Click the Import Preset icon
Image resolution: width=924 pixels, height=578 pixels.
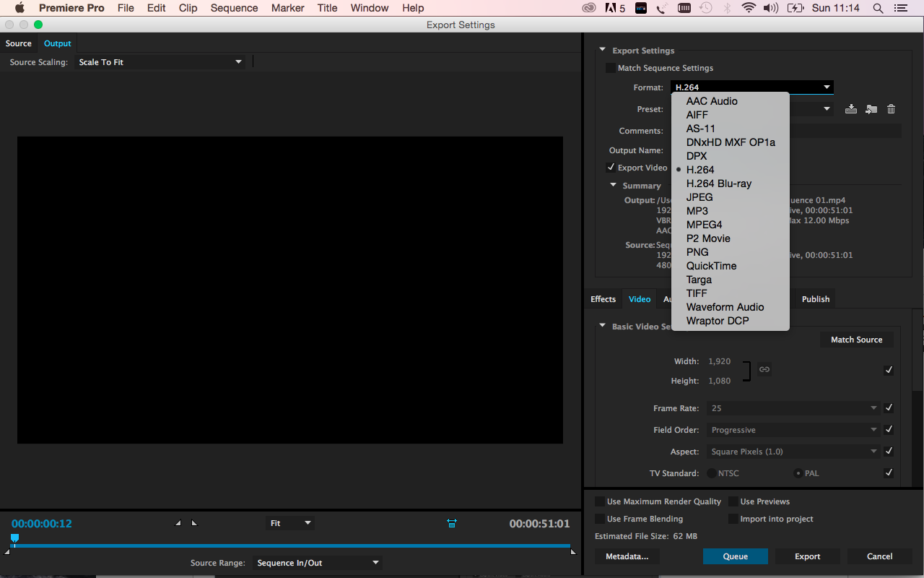[x=871, y=109]
